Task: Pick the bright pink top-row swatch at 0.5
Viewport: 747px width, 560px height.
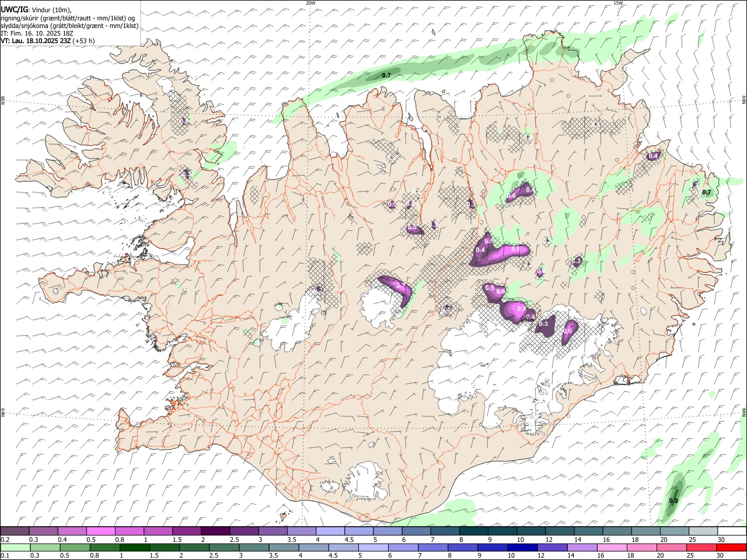Action: click(101, 531)
